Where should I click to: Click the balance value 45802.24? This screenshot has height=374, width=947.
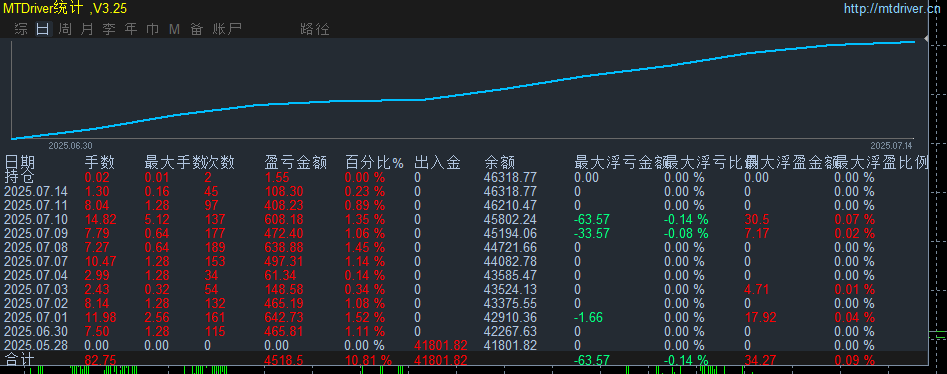510,219
